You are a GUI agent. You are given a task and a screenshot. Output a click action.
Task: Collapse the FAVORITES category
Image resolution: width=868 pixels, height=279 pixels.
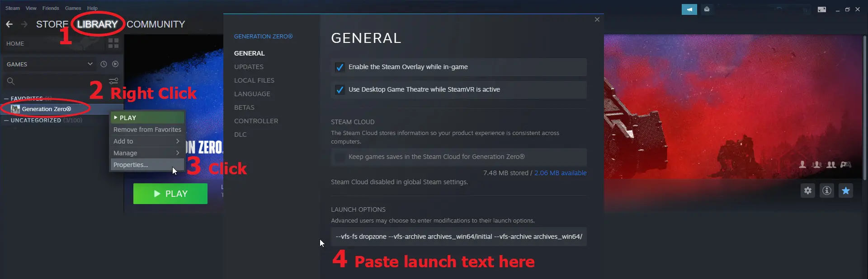click(7, 98)
